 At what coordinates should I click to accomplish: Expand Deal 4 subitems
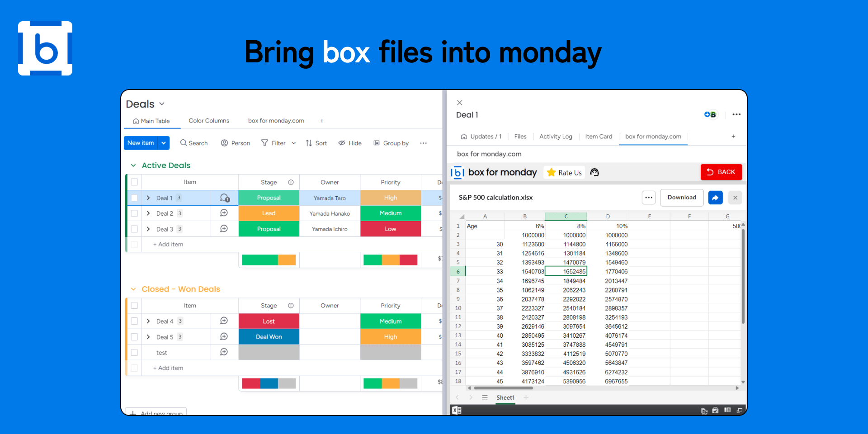point(148,321)
